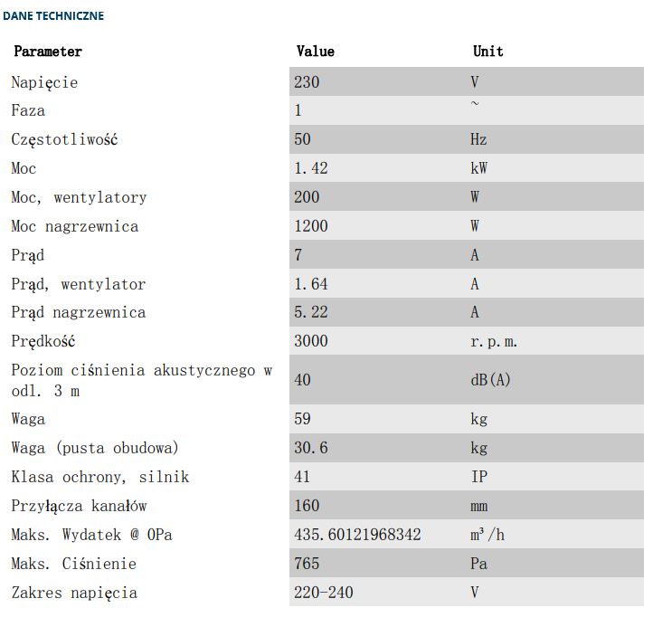Click the Parameter column header
The height and width of the screenshot is (627, 672).
(48, 52)
